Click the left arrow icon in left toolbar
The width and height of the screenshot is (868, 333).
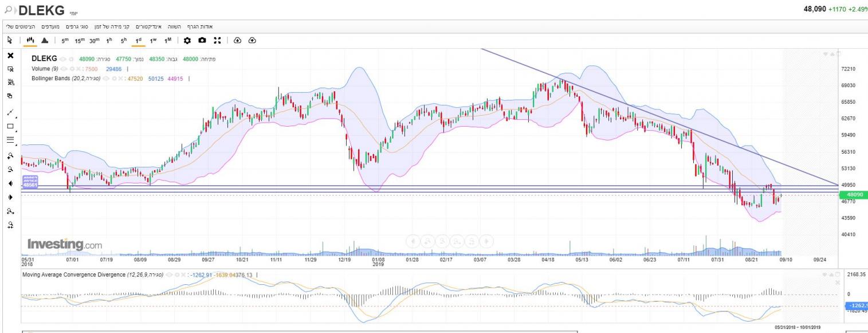coord(10,183)
